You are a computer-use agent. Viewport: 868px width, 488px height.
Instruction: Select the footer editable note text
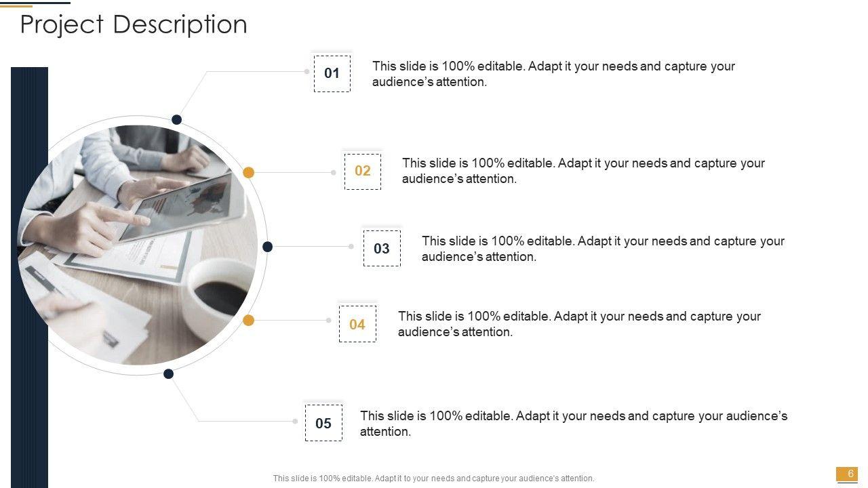click(x=433, y=479)
